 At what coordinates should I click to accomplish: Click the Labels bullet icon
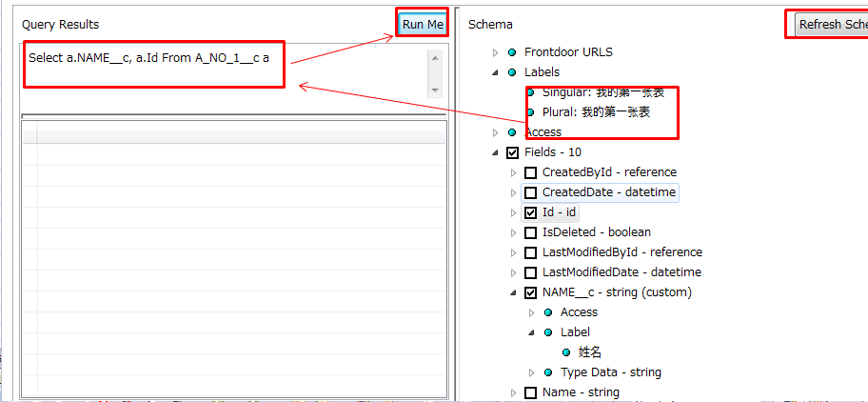coord(512,72)
